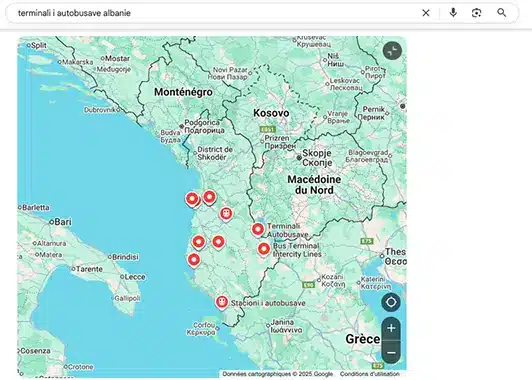Click the Janina city label
The width and height of the screenshot is (532, 380).
286,326
